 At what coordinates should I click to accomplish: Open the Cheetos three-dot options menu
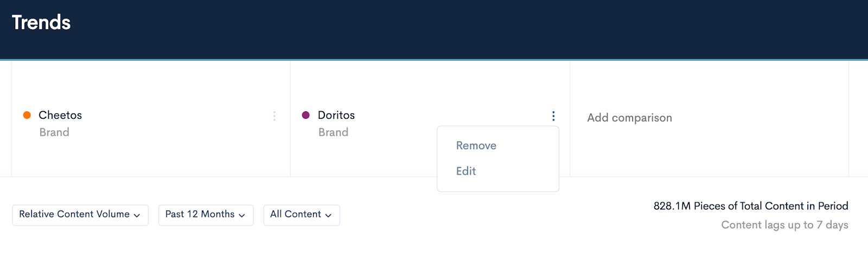click(275, 116)
